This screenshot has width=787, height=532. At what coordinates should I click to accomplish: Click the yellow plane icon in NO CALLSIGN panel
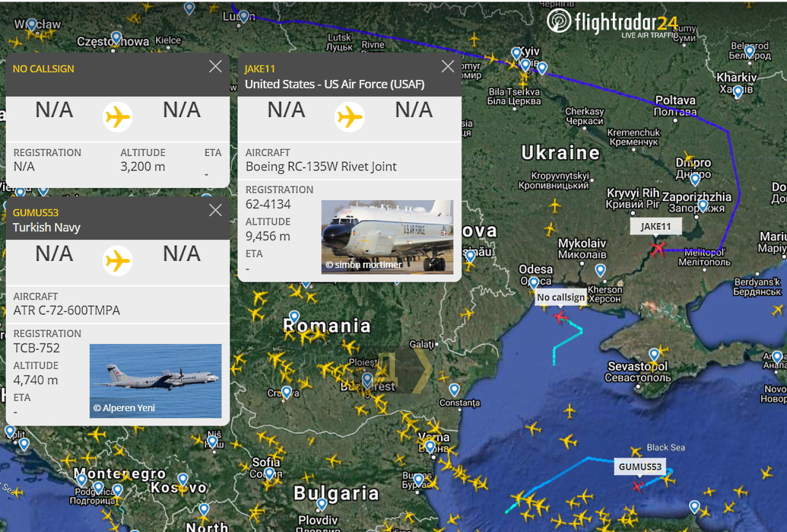[117, 117]
